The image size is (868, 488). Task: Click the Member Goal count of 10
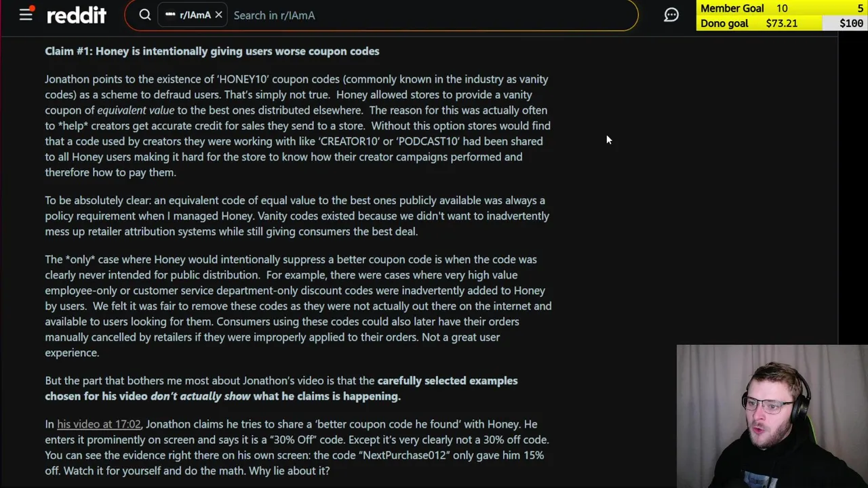pyautogui.click(x=782, y=8)
